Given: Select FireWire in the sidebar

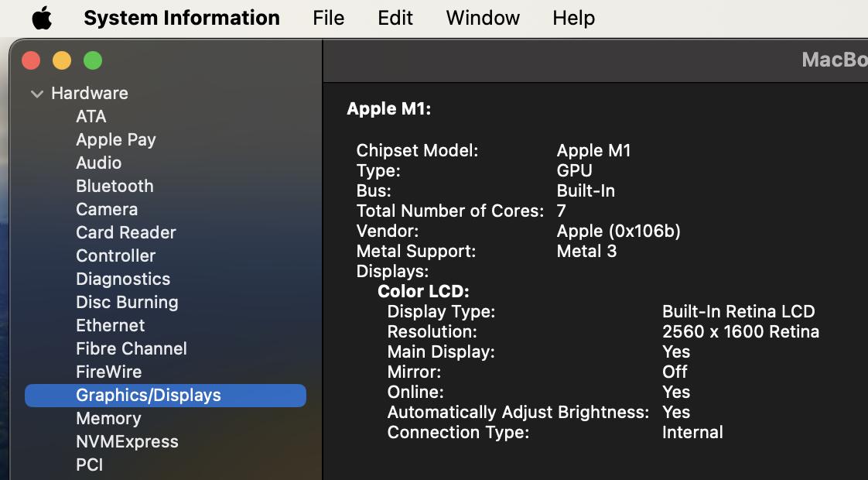Looking at the screenshot, I should [108, 372].
